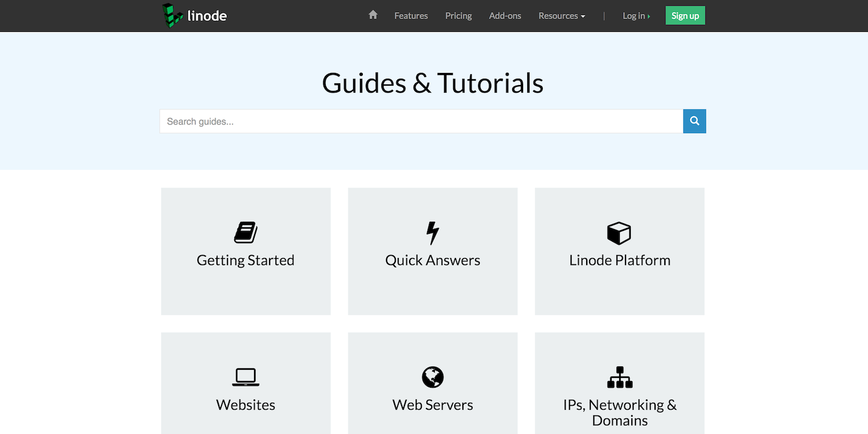Click the laptop icon on Websites tile
The height and width of the screenshot is (434, 868).
[245, 377]
